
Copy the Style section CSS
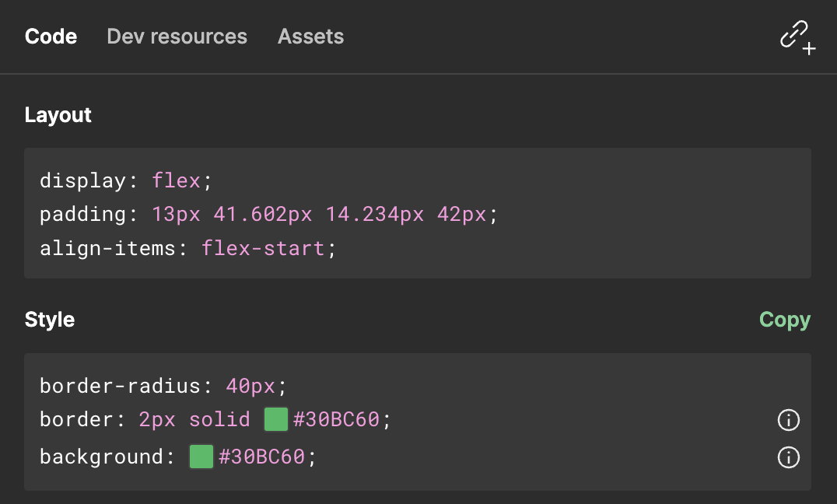pyautogui.click(x=784, y=319)
